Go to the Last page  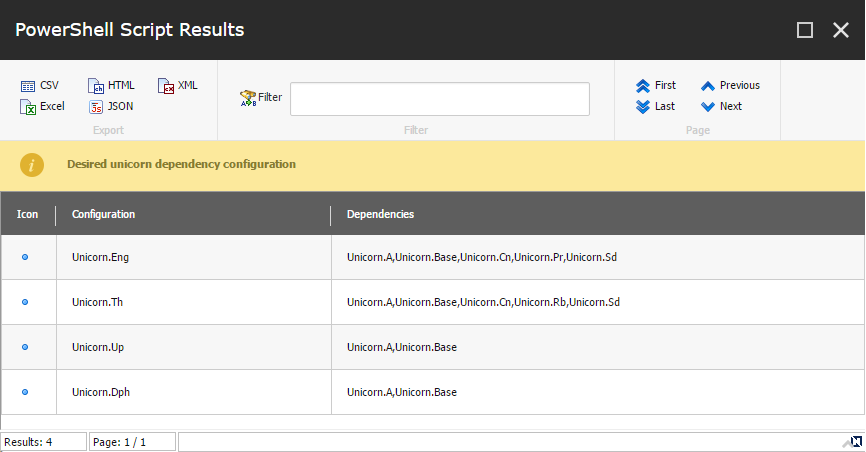tap(656, 106)
